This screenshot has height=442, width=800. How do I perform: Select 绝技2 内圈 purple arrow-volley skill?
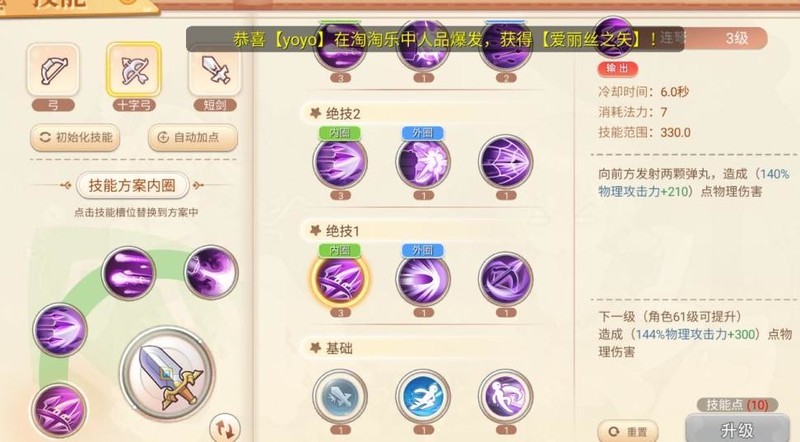340,162
